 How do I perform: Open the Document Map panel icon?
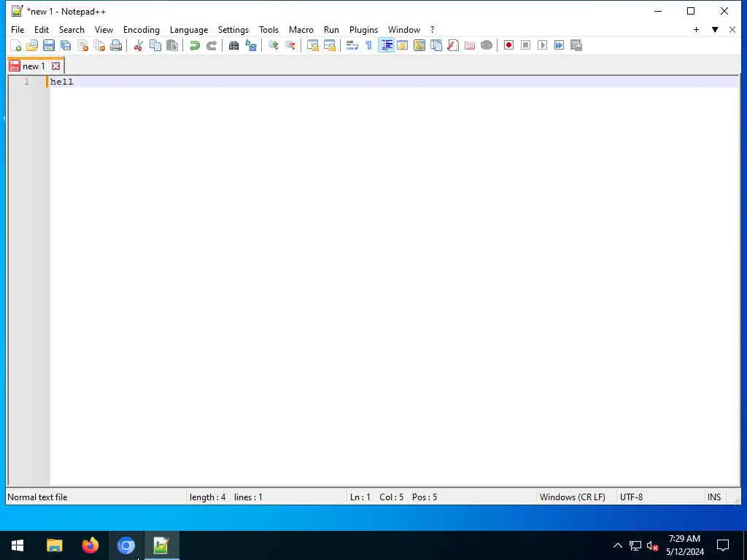[x=419, y=45]
